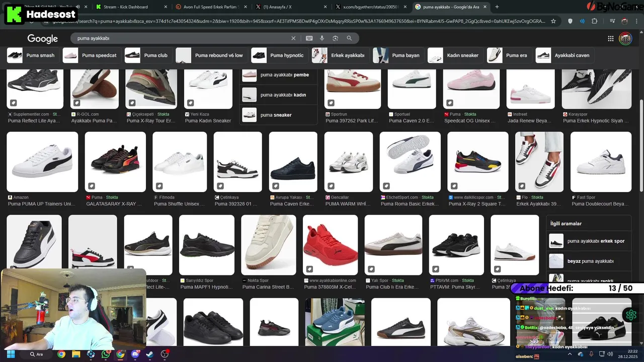Viewport: 644px width, 362px height.
Task: Bookmark this page with the star icon
Action: [553, 21]
